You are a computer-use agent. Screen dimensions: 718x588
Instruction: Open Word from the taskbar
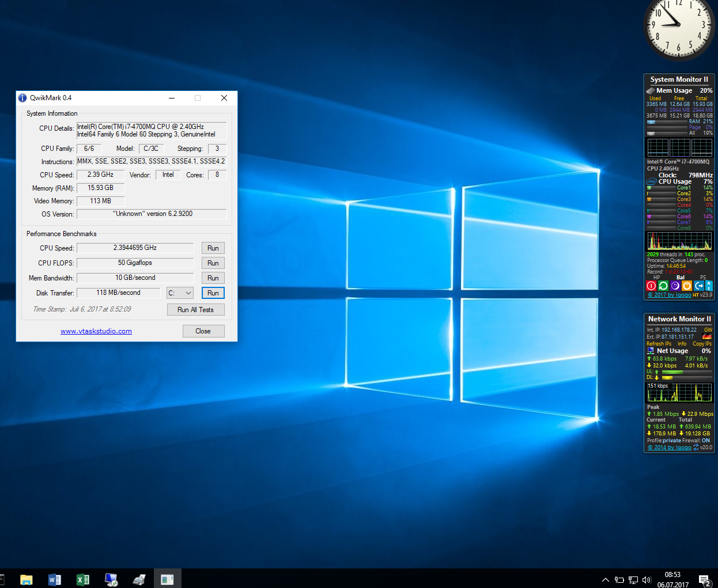point(55,579)
